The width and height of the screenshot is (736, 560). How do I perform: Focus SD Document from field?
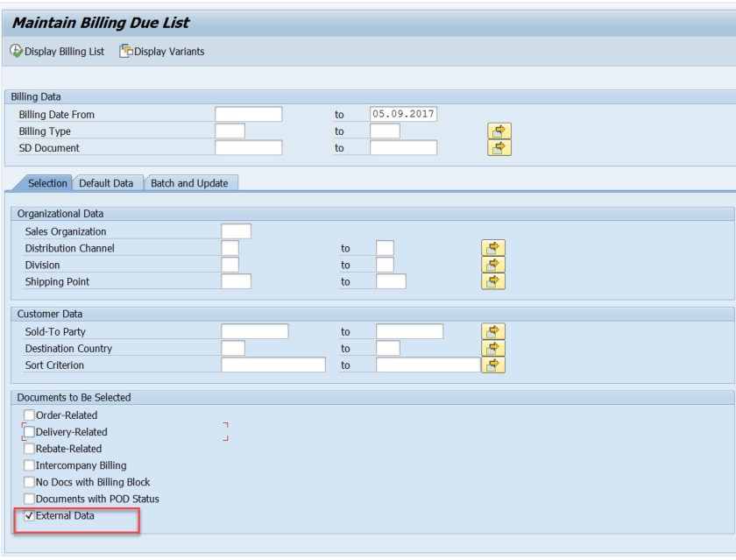[x=248, y=148]
